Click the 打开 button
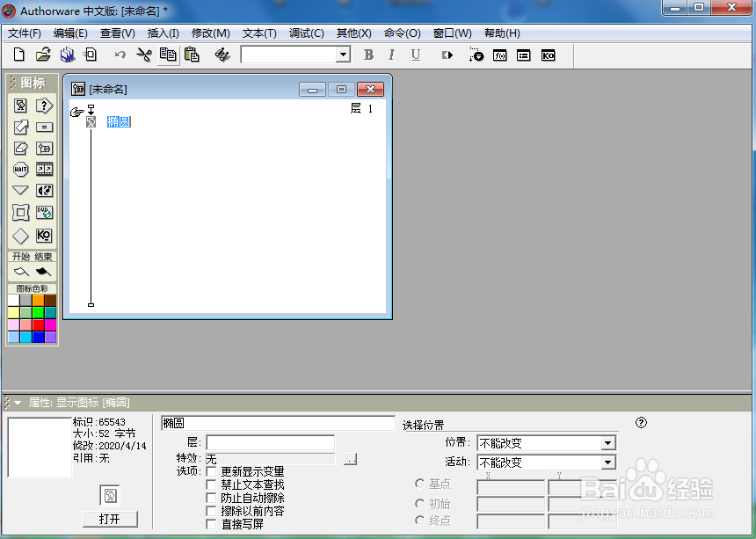 click(110, 519)
